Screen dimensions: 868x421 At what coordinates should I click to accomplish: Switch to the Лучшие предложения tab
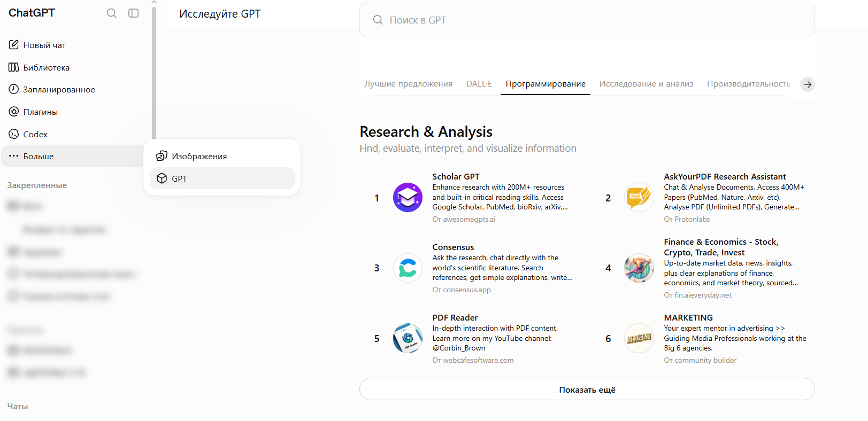click(408, 84)
